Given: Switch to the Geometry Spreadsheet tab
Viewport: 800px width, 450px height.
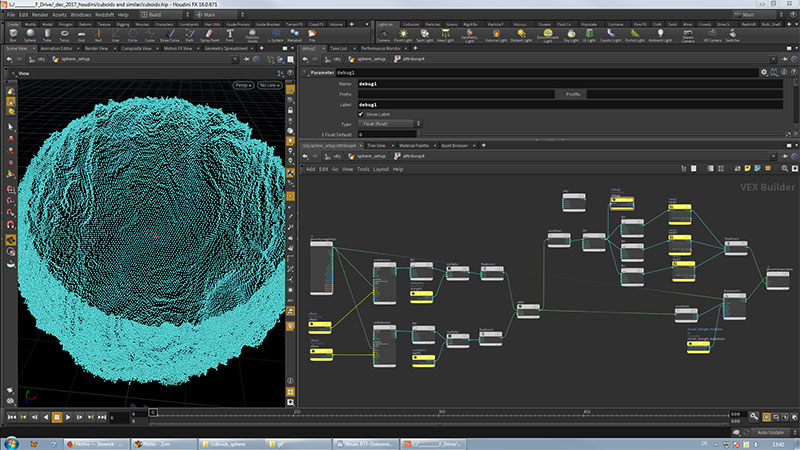Looking at the screenshot, I should pos(226,48).
